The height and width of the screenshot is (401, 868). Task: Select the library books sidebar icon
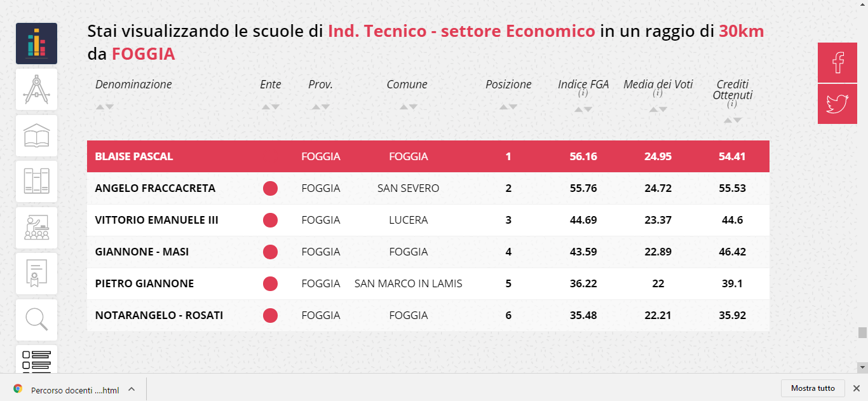coord(36,182)
